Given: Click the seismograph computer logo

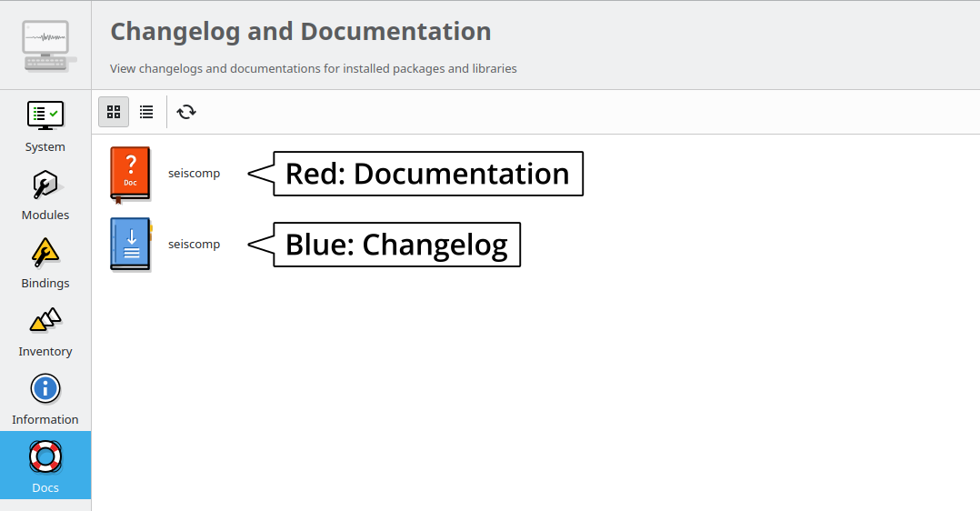Looking at the screenshot, I should [45, 45].
